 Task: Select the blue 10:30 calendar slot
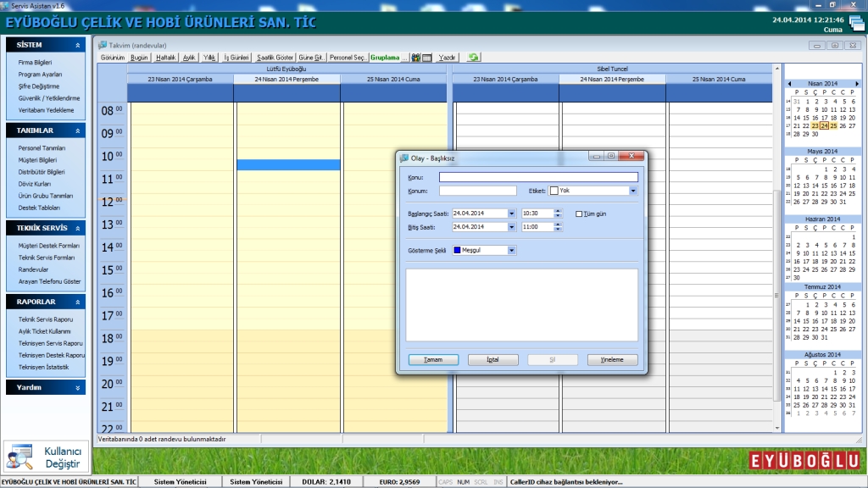tap(288, 165)
